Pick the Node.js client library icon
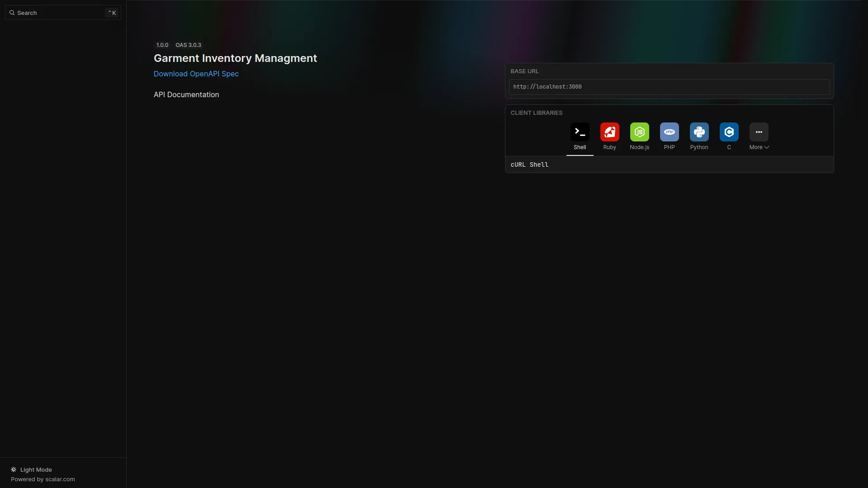 coord(639,132)
